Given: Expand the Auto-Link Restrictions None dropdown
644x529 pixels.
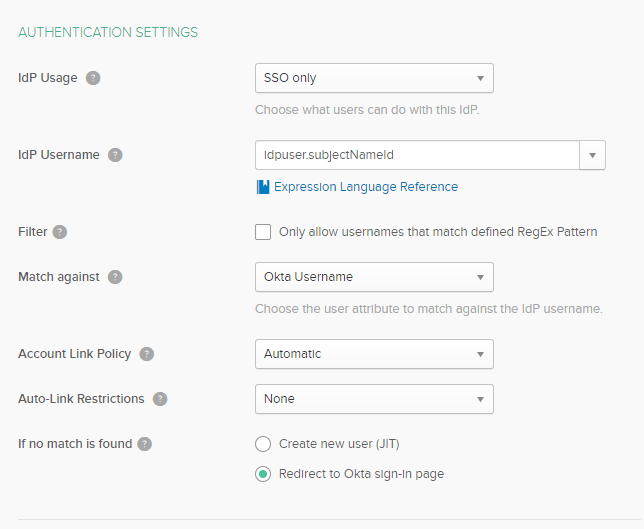Looking at the screenshot, I should [x=374, y=399].
